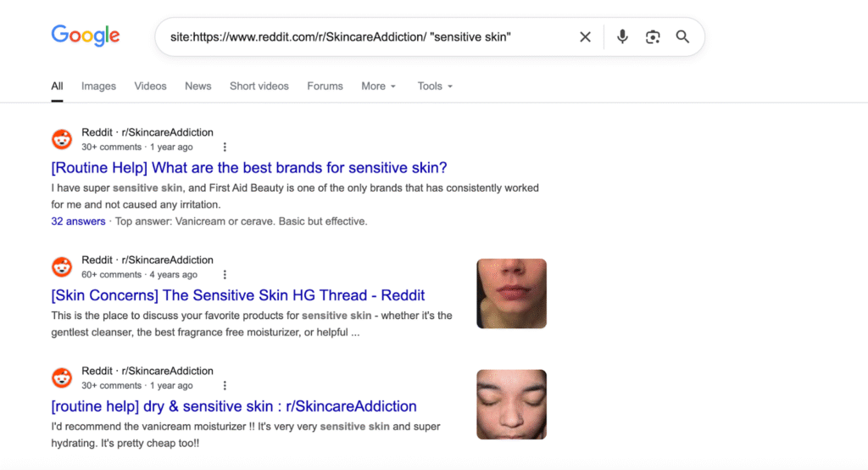Open three-dot menu for HG Thread result
This screenshot has width=868, height=470.
(x=225, y=275)
